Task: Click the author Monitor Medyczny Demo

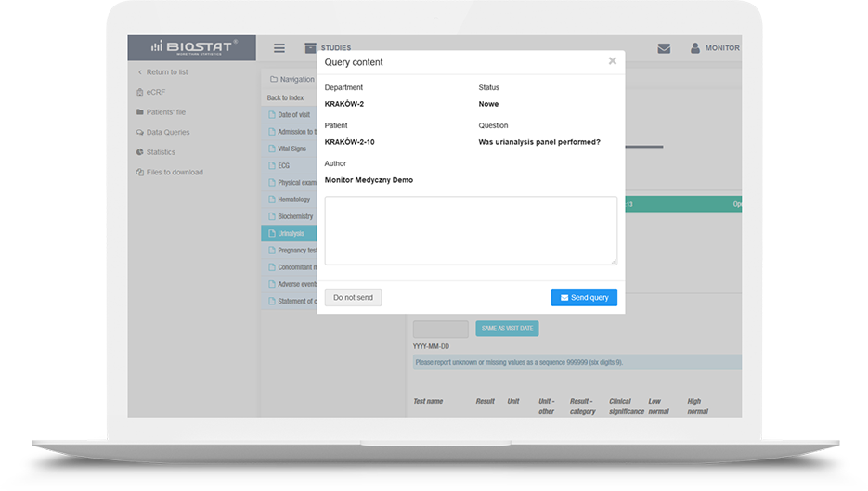Action: coord(369,180)
